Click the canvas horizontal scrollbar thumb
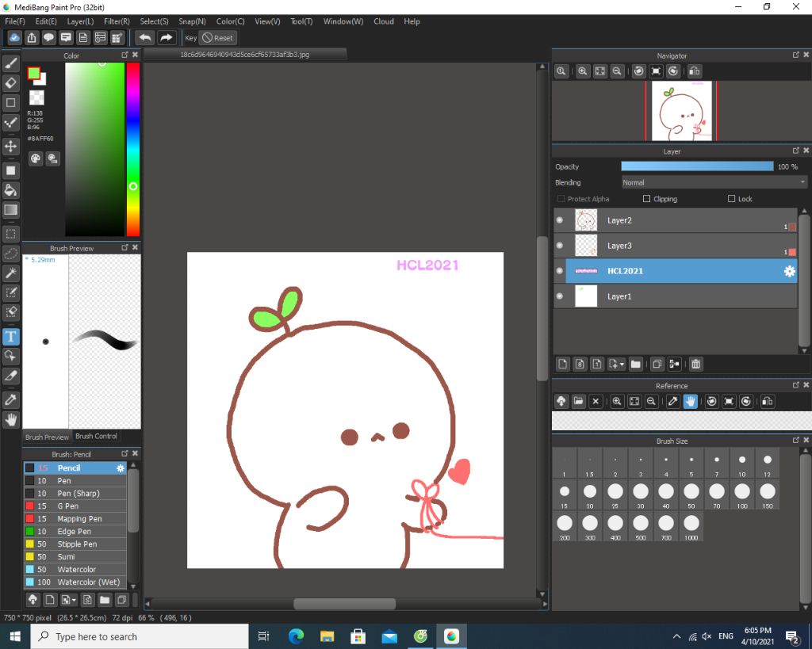Screen dimensions: 812x649 344,604
